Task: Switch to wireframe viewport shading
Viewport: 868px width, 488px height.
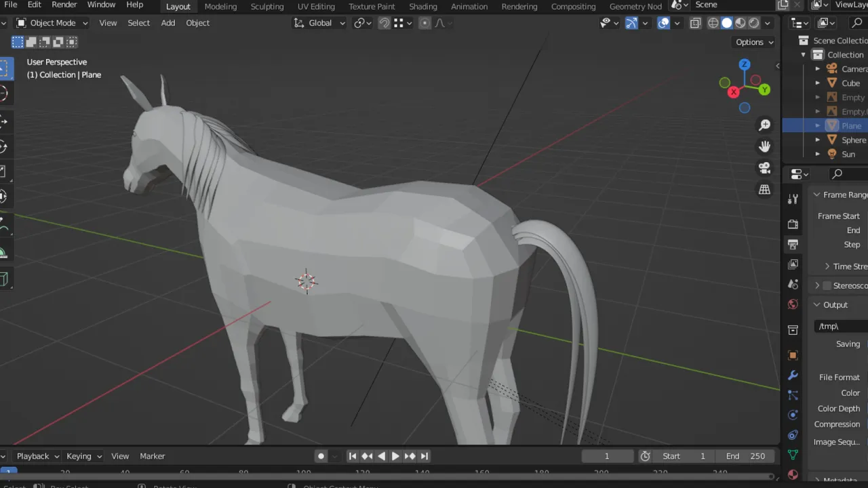Action: pos(713,23)
